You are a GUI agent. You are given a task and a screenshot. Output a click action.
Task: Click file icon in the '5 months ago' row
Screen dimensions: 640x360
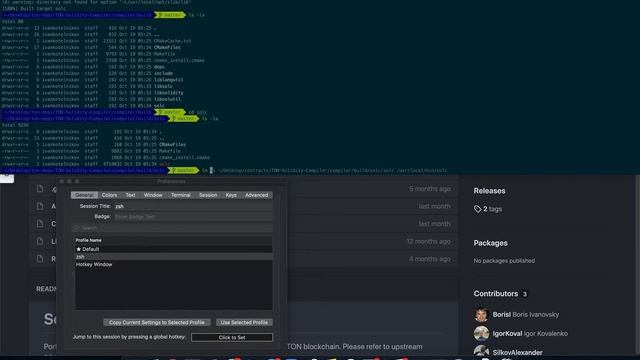pyautogui.click(x=40, y=189)
